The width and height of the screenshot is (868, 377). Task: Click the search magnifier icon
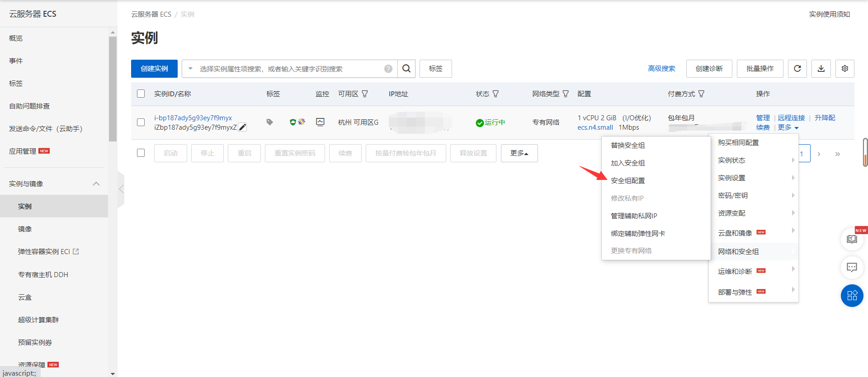pos(406,68)
